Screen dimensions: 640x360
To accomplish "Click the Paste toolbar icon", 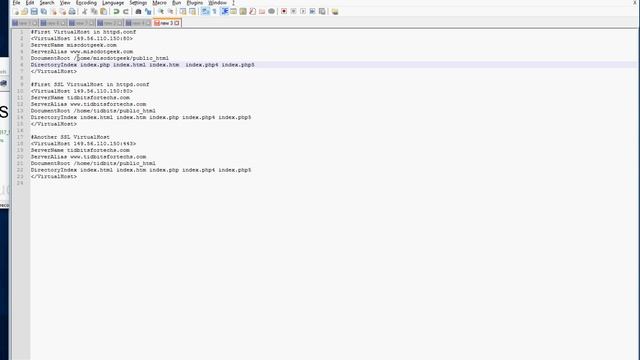I will coord(103,11).
